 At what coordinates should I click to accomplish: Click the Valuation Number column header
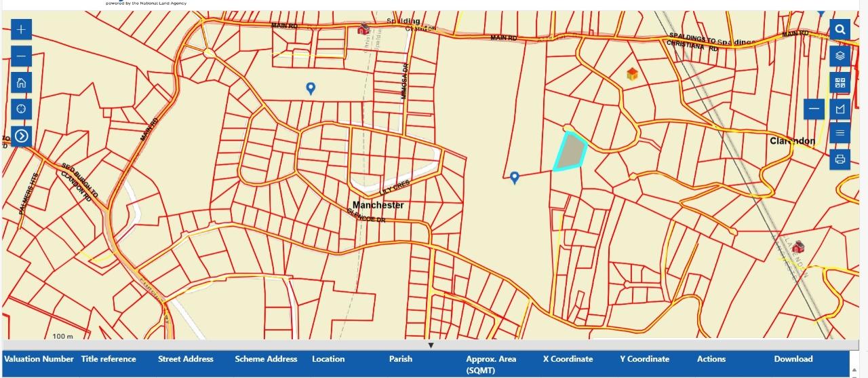click(x=39, y=359)
